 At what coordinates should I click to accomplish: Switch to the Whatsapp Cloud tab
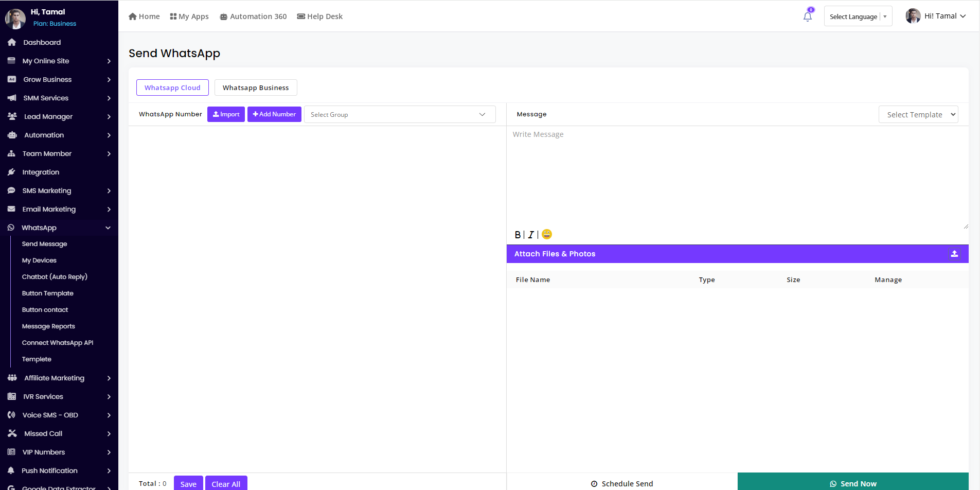click(x=172, y=87)
